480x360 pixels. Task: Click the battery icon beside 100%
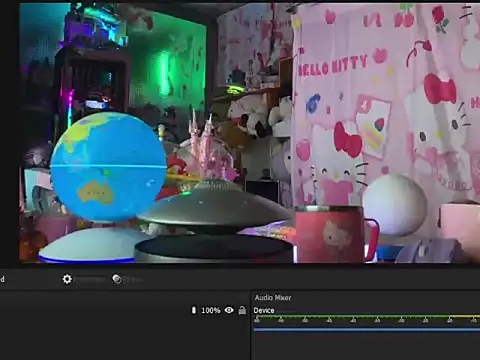[x=194, y=310]
